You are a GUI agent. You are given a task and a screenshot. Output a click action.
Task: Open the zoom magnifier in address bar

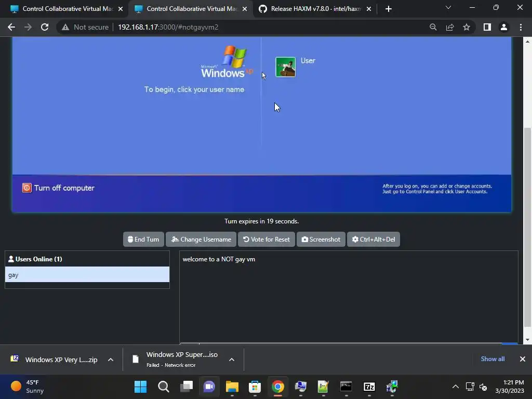[433, 27]
